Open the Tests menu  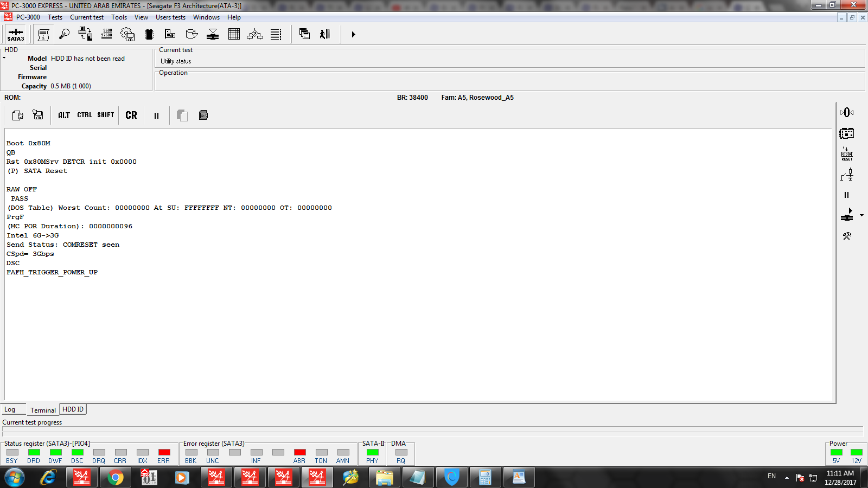[x=55, y=17]
